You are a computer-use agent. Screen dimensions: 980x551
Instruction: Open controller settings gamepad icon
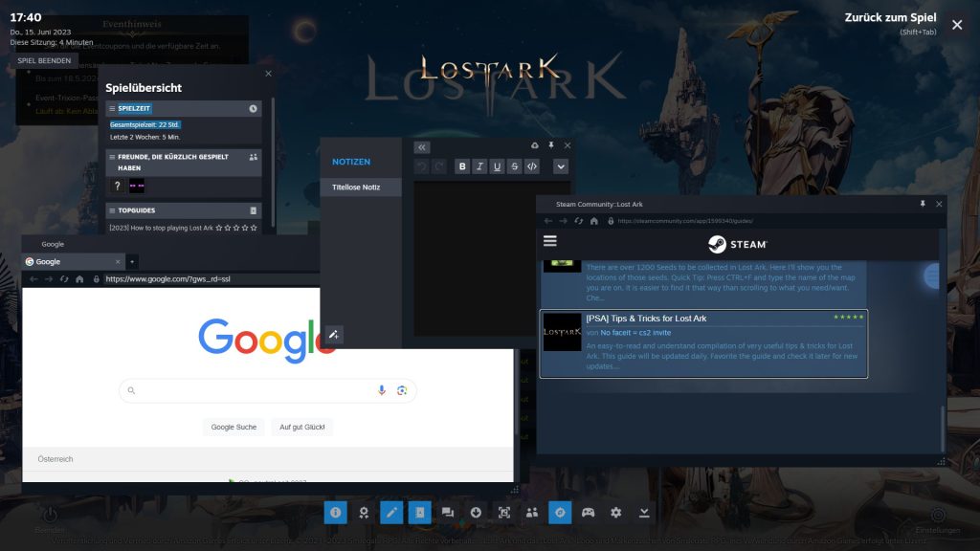point(589,513)
